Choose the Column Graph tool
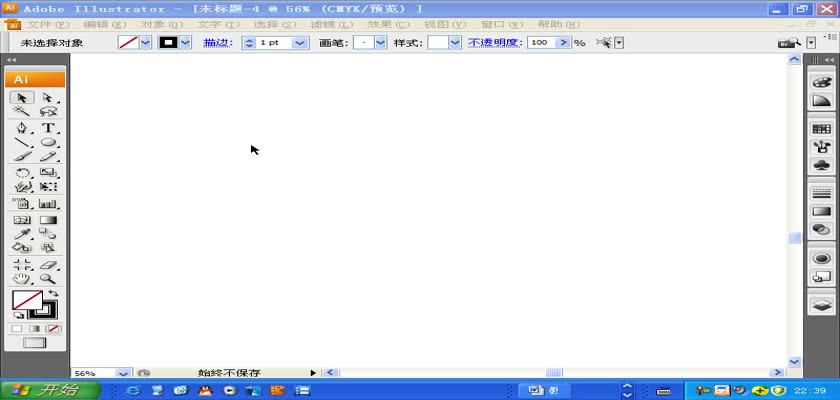 48,203
